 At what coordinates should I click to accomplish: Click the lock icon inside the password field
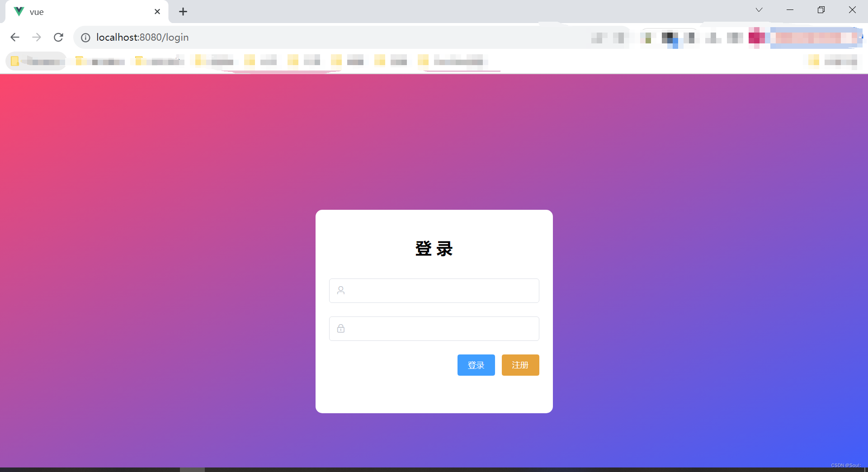click(x=340, y=328)
